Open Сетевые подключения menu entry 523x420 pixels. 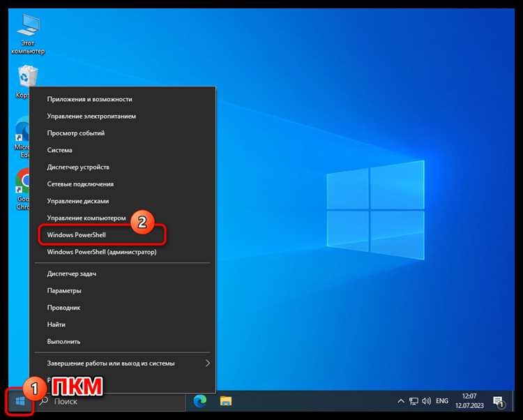(123, 184)
